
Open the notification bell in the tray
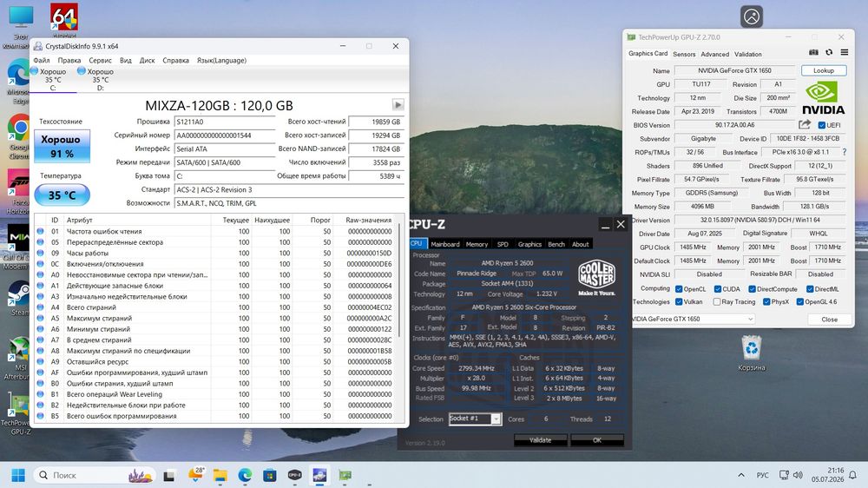coord(853,475)
